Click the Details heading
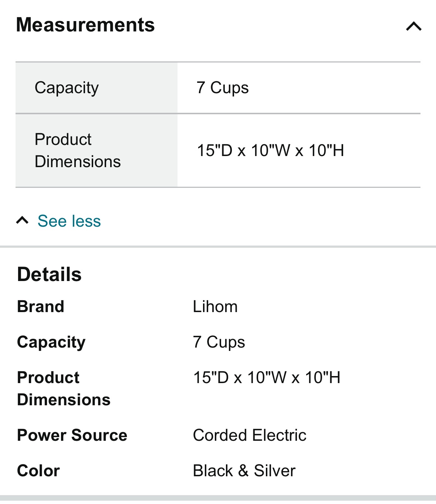Screen dimensions: 436x504 pos(49,274)
